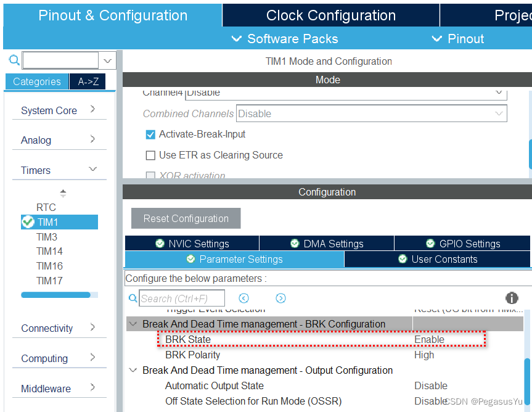
Task: Switch to the Clock Configuration tab
Action: pos(330,15)
